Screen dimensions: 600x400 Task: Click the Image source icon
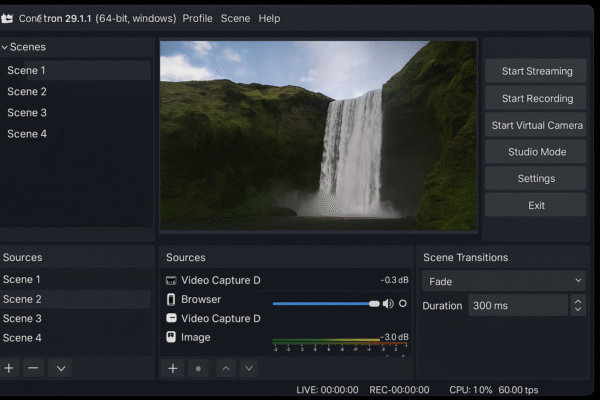tap(171, 337)
